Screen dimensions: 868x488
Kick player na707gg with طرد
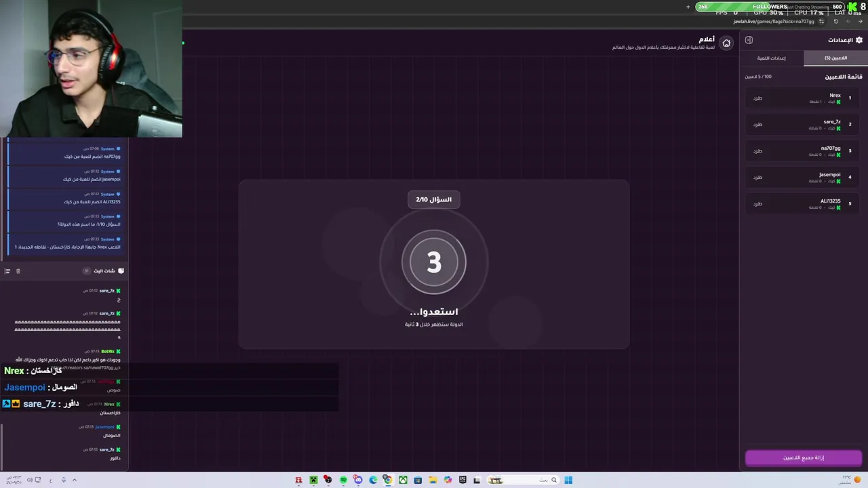(x=757, y=151)
